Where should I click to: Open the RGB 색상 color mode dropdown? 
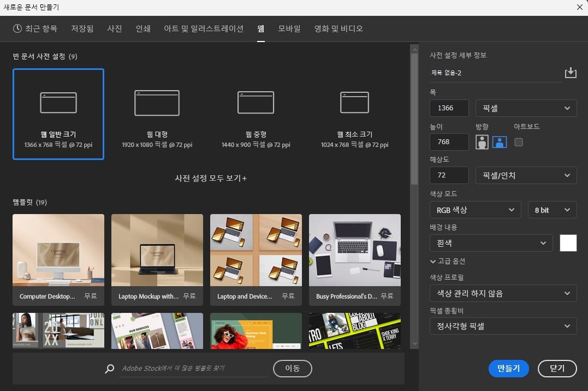coord(475,210)
